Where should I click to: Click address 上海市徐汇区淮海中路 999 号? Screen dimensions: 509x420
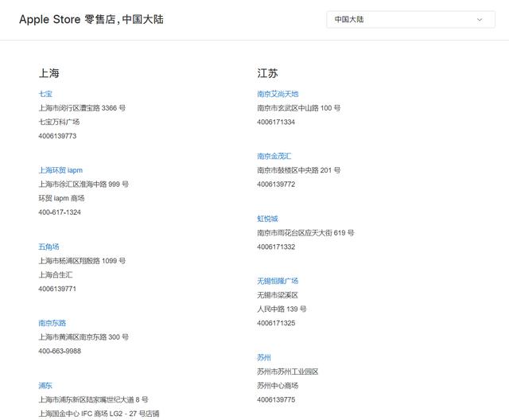click(x=84, y=185)
